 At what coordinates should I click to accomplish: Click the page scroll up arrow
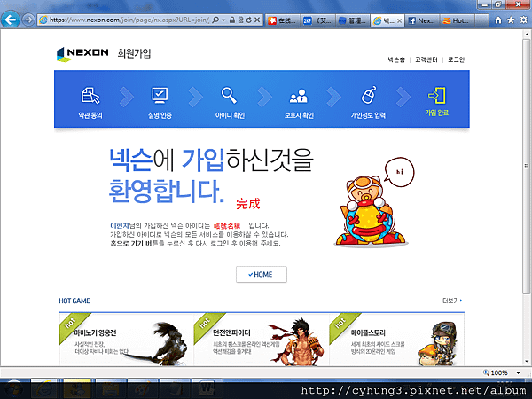coord(526,34)
